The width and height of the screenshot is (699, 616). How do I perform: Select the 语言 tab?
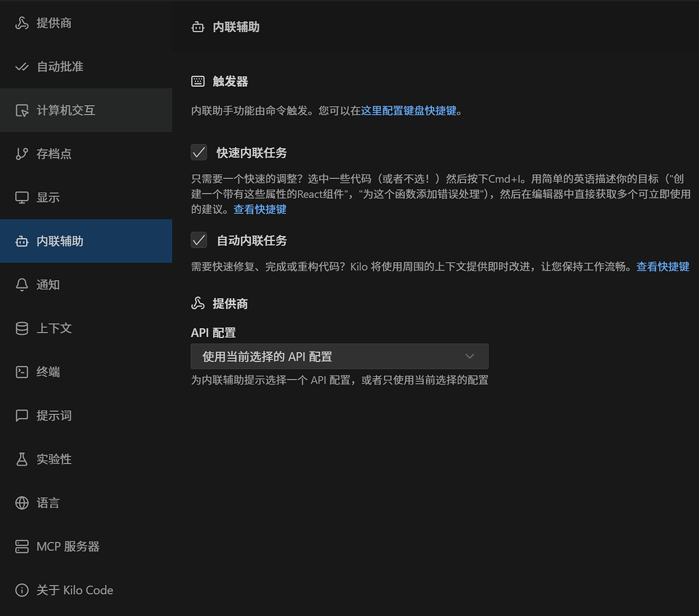[86, 503]
